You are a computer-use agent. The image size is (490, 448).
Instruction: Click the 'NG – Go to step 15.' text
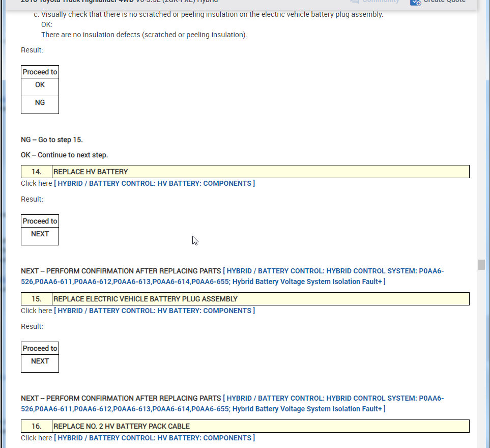tap(52, 140)
